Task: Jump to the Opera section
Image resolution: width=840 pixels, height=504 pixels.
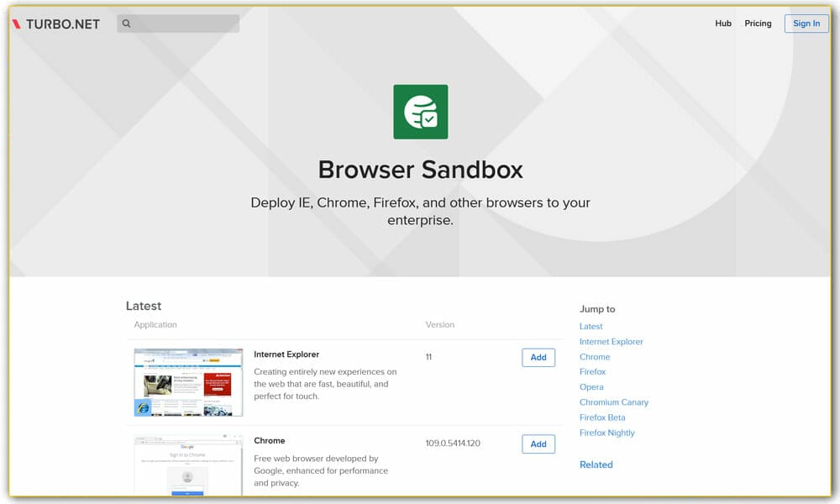Action: [x=591, y=386]
